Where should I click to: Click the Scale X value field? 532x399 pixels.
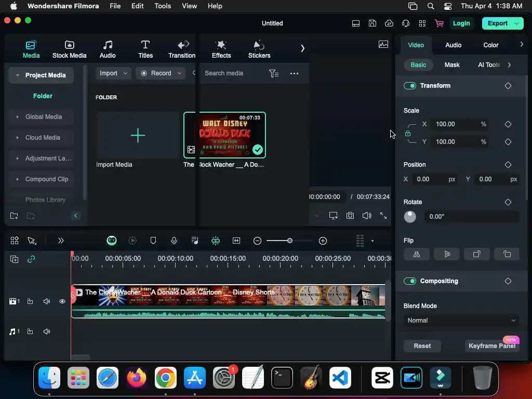pyautogui.click(x=460, y=124)
